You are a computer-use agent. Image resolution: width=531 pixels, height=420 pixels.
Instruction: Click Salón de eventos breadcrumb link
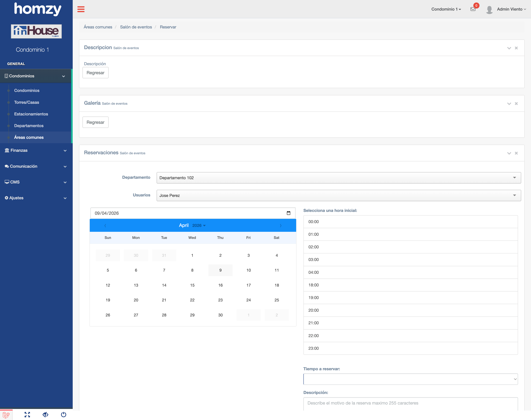click(136, 27)
